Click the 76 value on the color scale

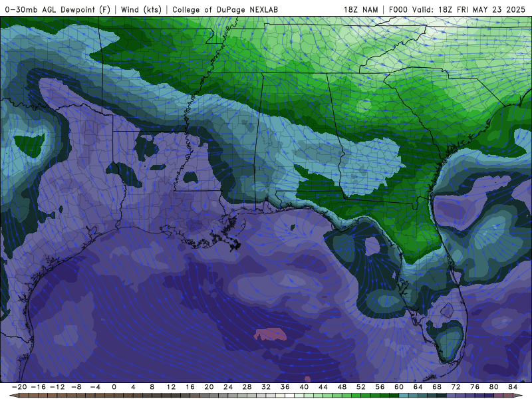pos(475,387)
